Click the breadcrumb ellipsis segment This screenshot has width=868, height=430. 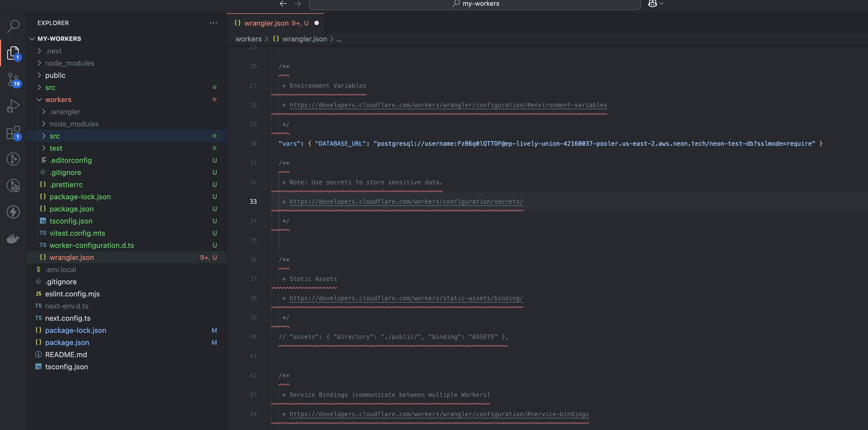(339, 39)
